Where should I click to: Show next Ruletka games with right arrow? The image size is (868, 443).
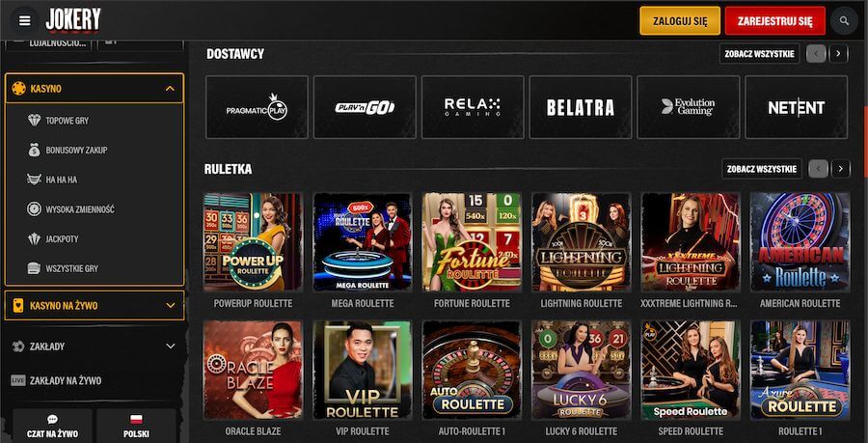coord(841,168)
